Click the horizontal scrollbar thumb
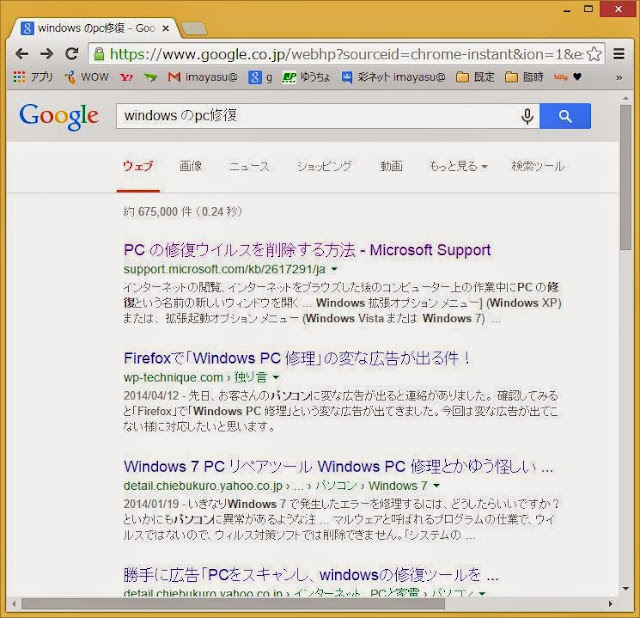The width and height of the screenshot is (640, 618). [233, 604]
